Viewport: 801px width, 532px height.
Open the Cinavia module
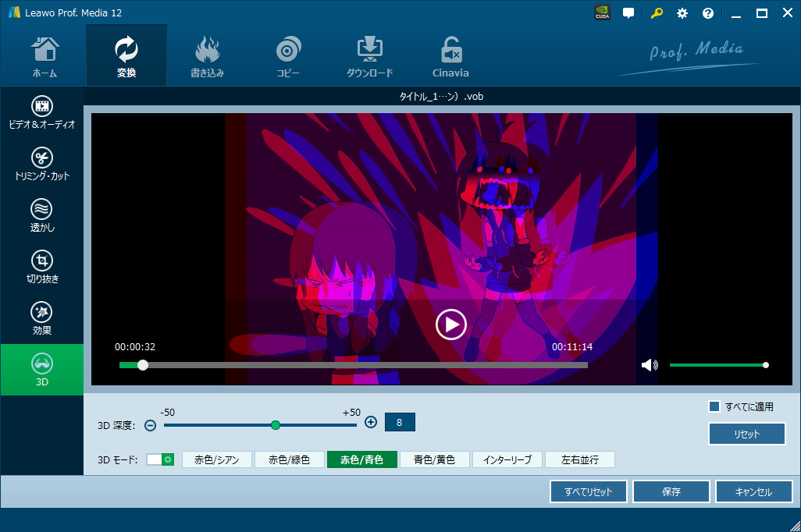click(x=450, y=56)
